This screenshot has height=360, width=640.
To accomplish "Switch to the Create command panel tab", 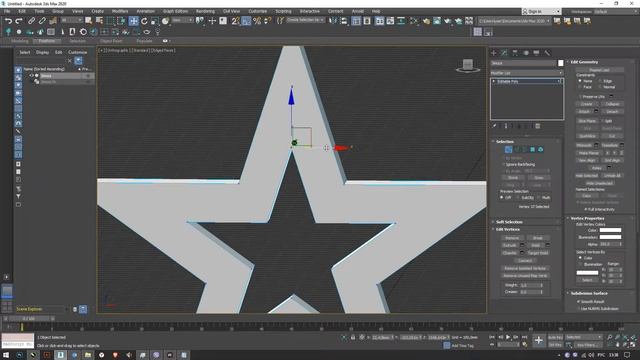I will [x=494, y=53].
